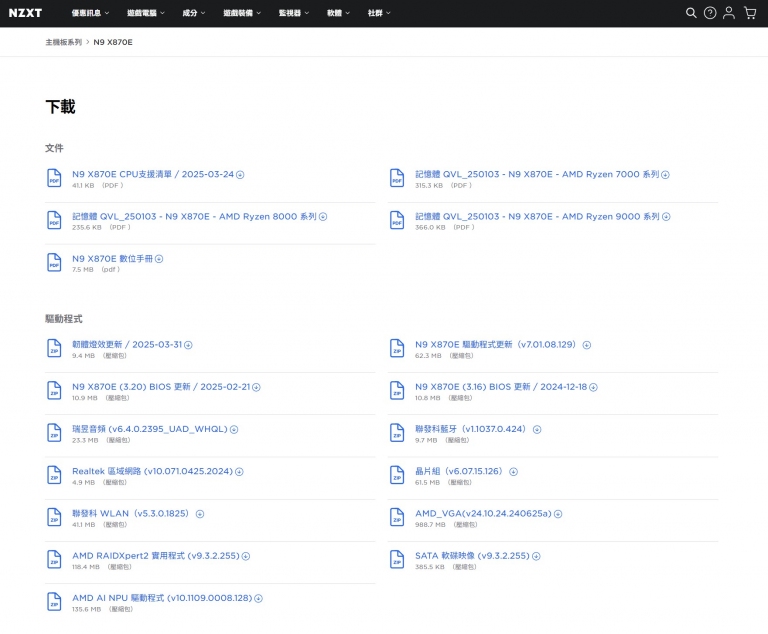Expand the 軟體 navigation menu
Viewport: 768px width, 634px height.
[338, 13]
